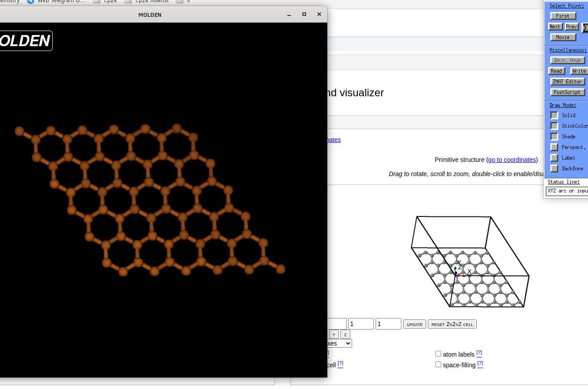Click the RESET 2x2x2 CELL button
588x389 pixels.
pyautogui.click(x=452, y=324)
